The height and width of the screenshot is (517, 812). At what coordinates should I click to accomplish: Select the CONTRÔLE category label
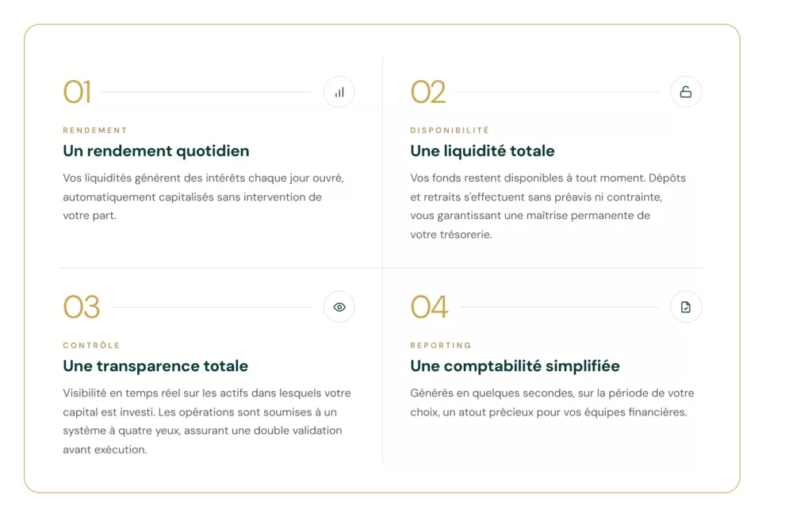point(91,346)
